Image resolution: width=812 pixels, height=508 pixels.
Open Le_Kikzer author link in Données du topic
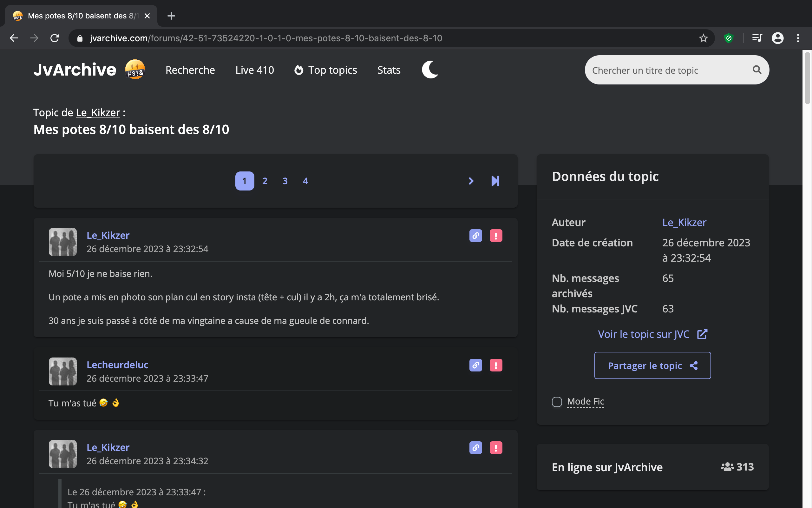pos(684,223)
